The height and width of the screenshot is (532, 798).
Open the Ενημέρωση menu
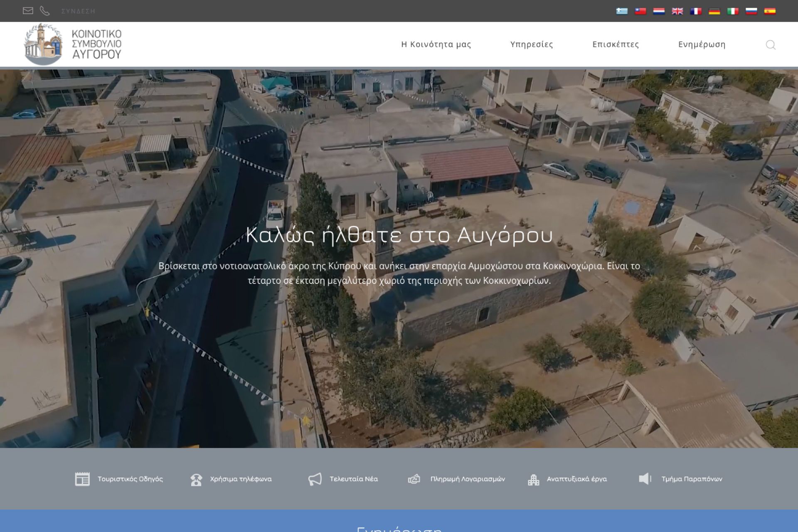point(702,44)
